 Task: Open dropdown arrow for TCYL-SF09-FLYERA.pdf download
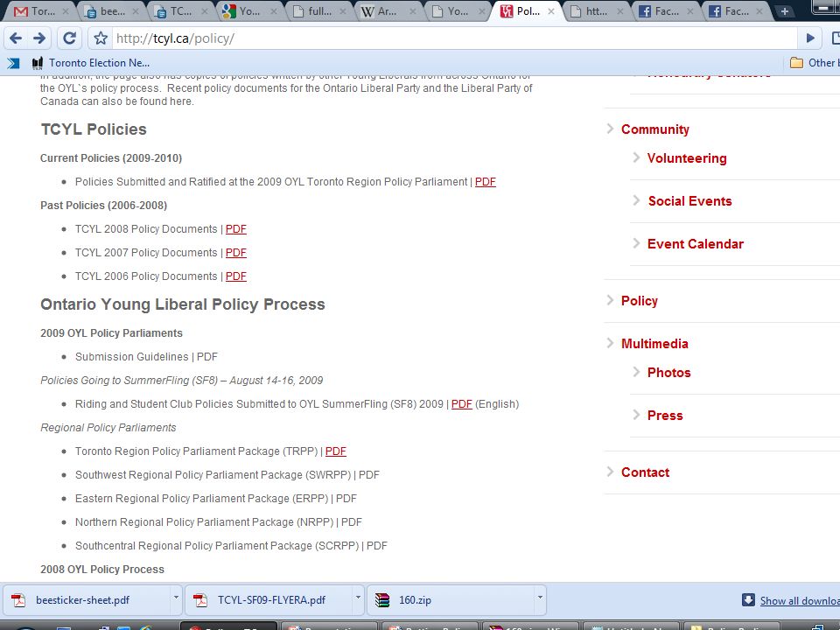pyautogui.click(x=358, y=597)
